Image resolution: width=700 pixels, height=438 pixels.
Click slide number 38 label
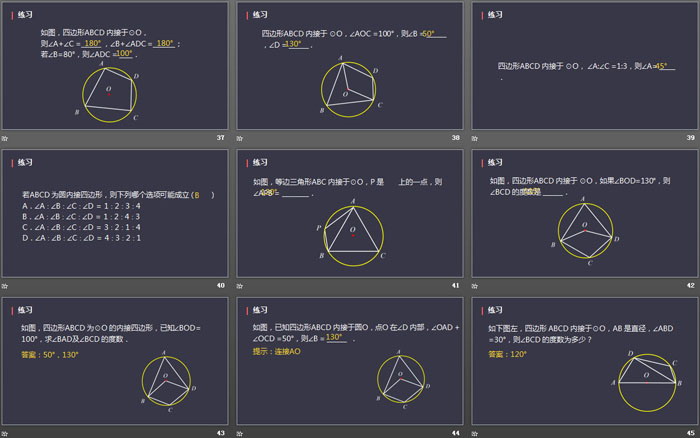[455, 138]
